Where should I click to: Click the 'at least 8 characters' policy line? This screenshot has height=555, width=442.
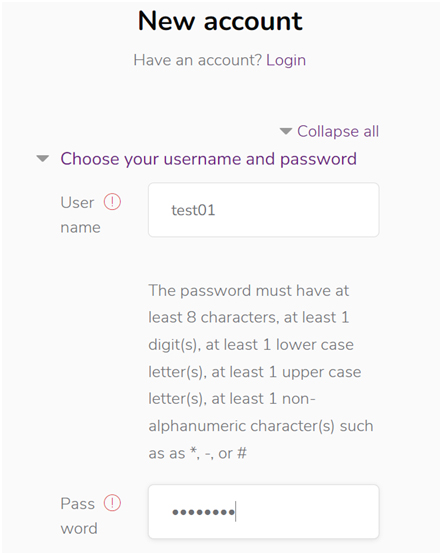(x=249, y=317)
